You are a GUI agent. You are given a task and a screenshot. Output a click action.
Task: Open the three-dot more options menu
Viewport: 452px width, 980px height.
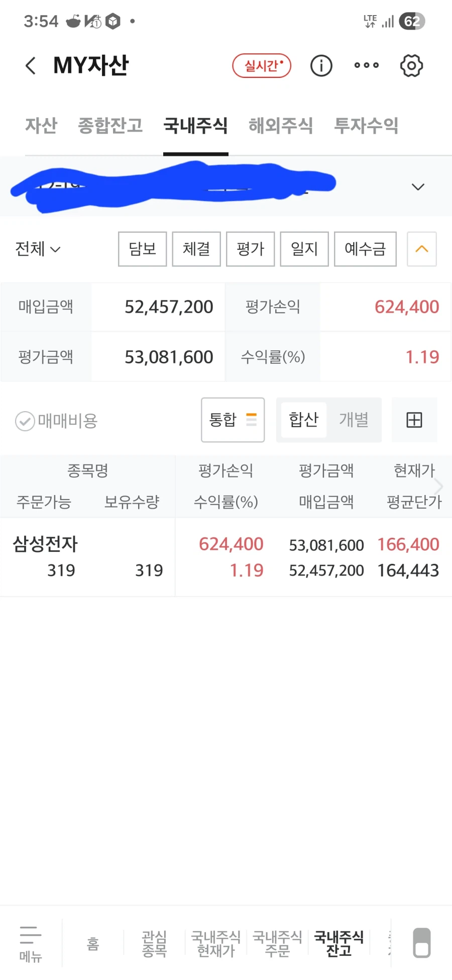366,65
